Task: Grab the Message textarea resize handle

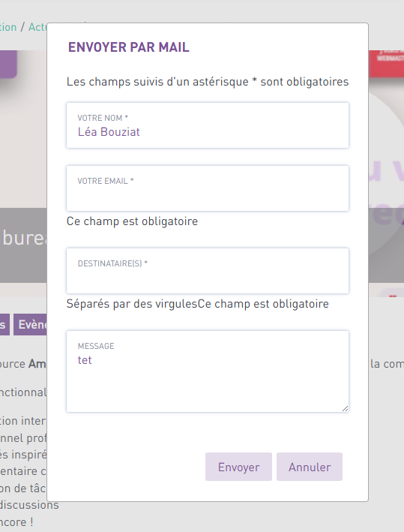Action: click(345, 408)
